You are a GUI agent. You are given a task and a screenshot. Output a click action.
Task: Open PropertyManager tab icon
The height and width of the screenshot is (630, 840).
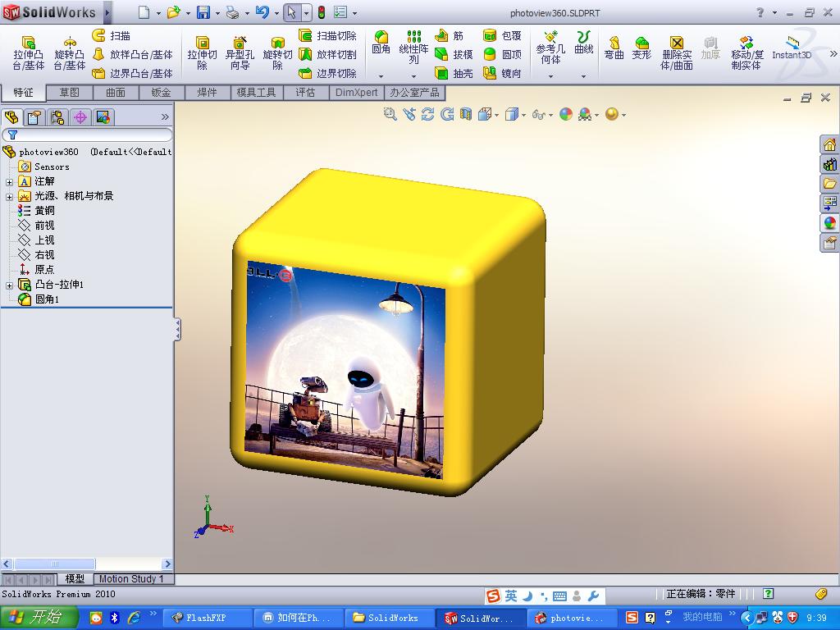(x=34, y=116)
